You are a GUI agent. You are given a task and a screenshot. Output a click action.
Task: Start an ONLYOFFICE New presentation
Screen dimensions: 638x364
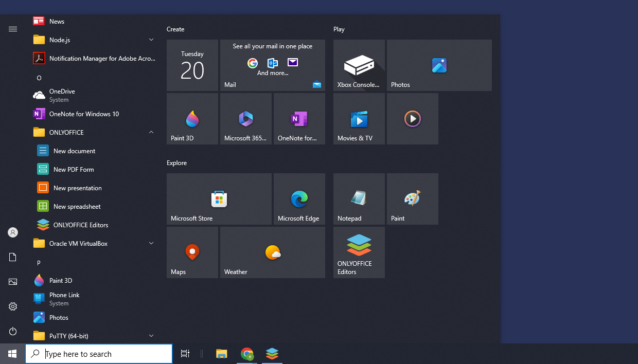[94, 188]
